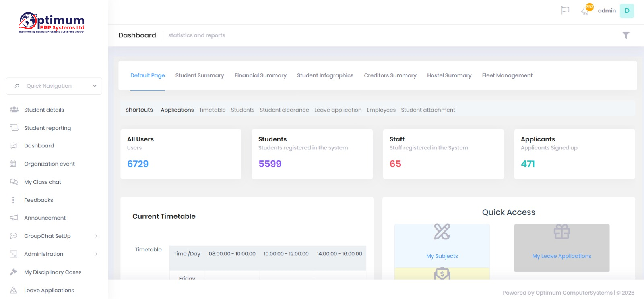Click the Organization event calendar icon
This screenshot has height=299, width=644.
pyautogui.click(x=13, y=164)
